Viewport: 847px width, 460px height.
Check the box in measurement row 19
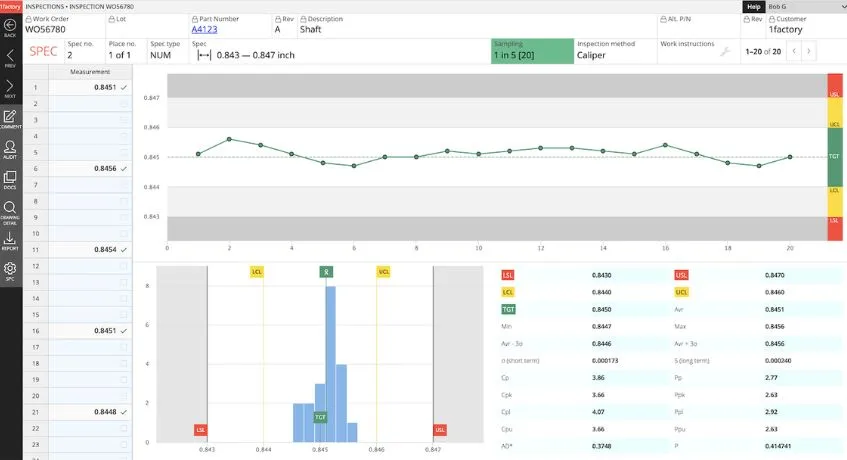[124, 380]
